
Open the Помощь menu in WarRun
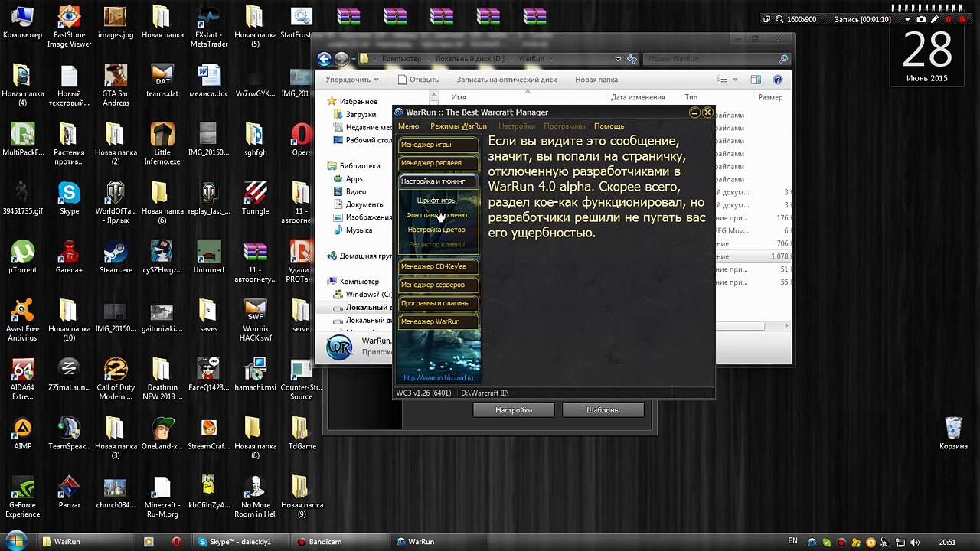pos(609,126)
